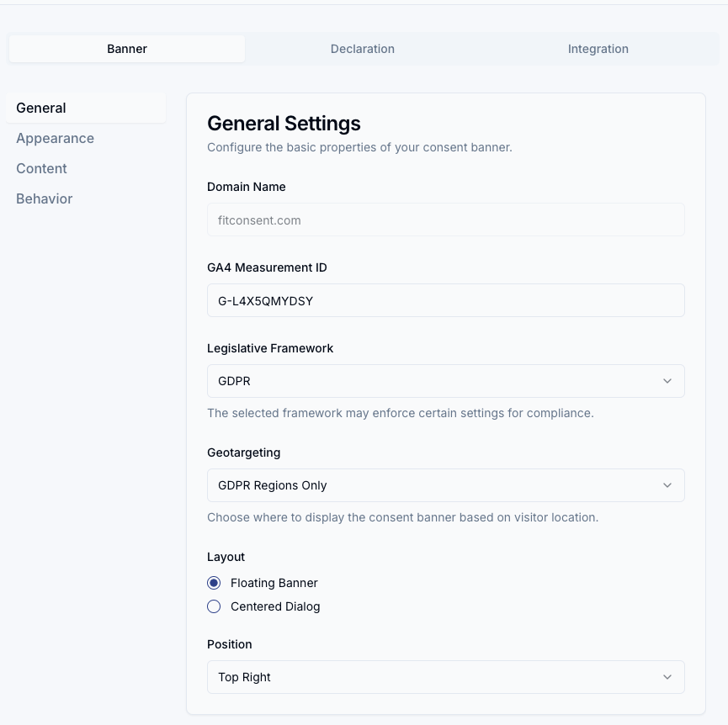Select the Banner tab

pos(127,49)
